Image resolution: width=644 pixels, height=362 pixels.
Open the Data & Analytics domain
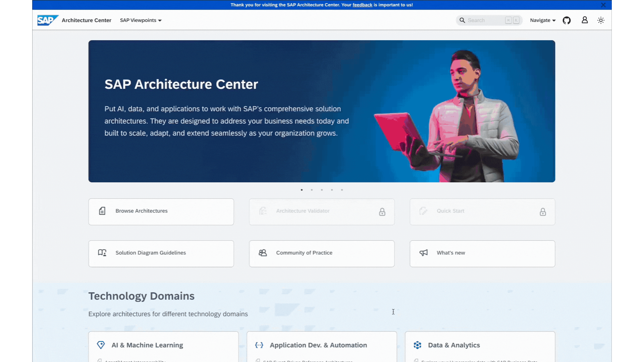[453, 345]
